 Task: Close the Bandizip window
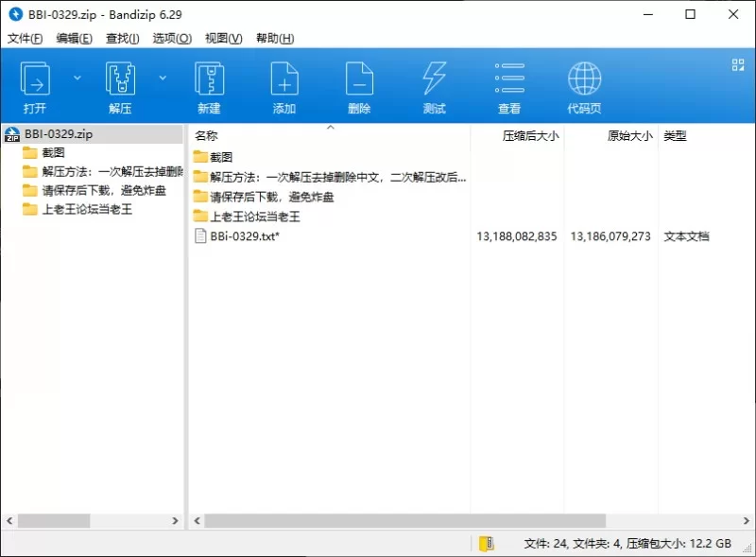733,14
